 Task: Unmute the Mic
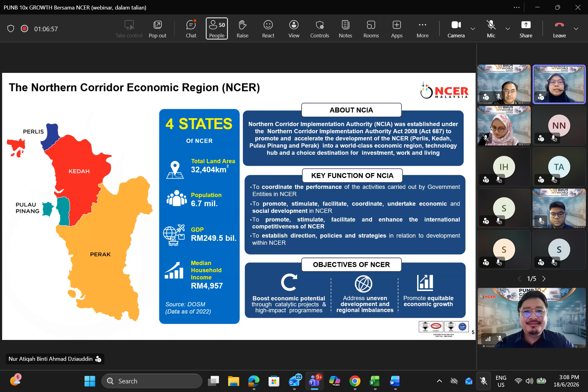(491, 29)
